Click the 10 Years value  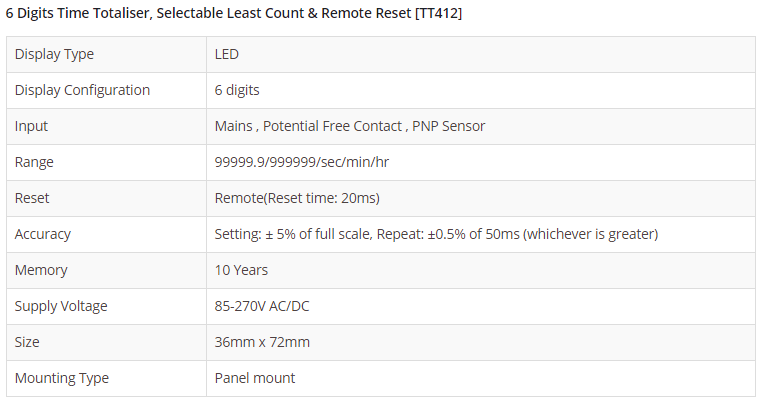click(x=241, y=270)
